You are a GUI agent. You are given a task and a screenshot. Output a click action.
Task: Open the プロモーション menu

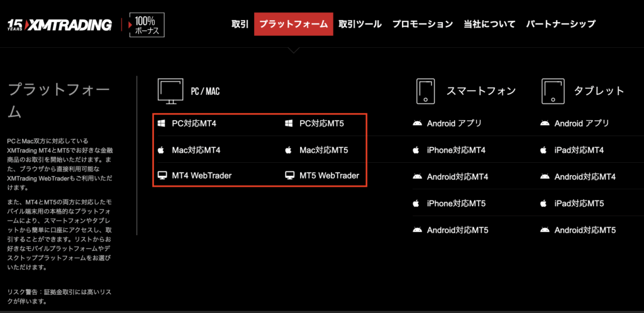pyautogui.click(x=423, y=25)
